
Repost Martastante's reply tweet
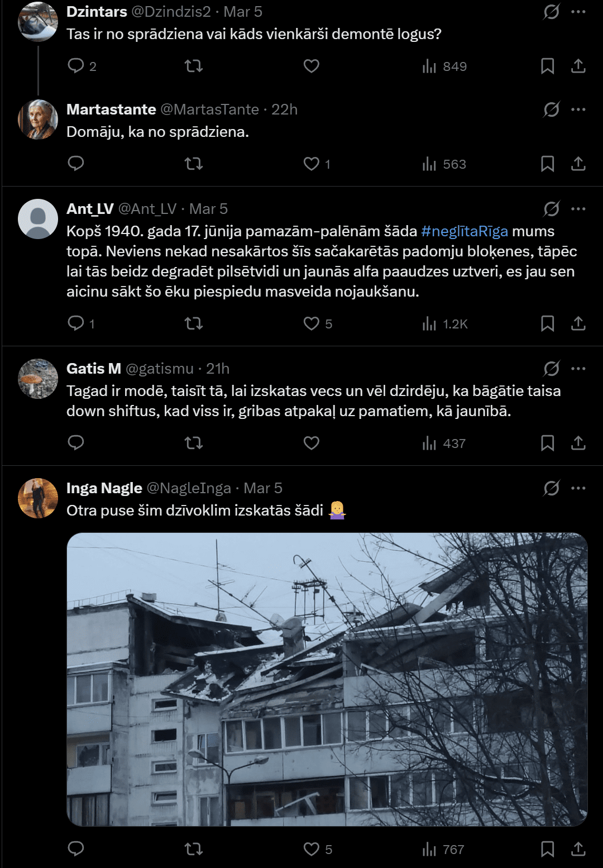tap(193, 164)
